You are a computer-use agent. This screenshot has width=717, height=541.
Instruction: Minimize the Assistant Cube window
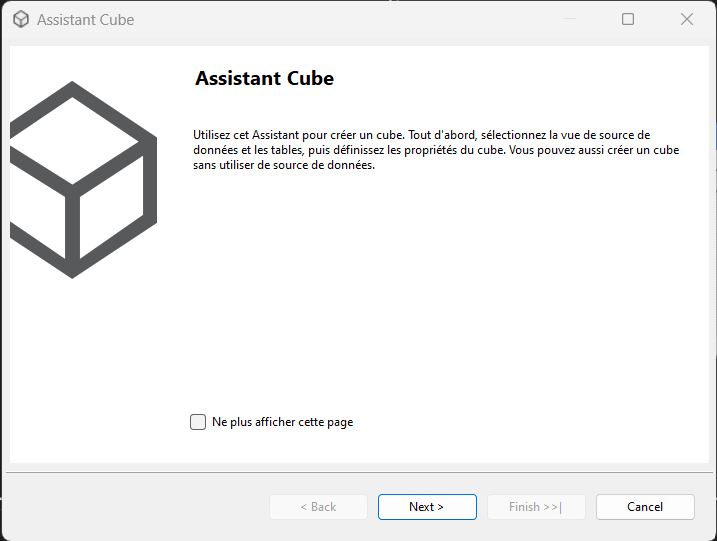click(570, 19)
